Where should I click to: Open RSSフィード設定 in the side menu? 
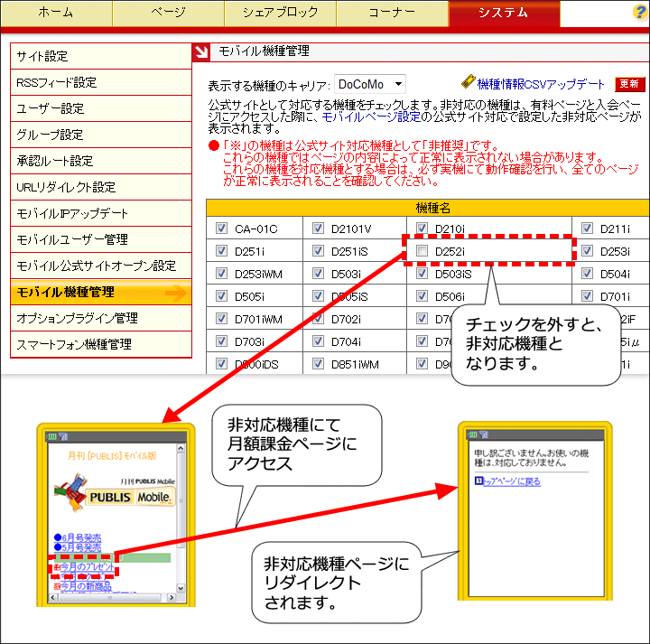[x=101, y=82]
